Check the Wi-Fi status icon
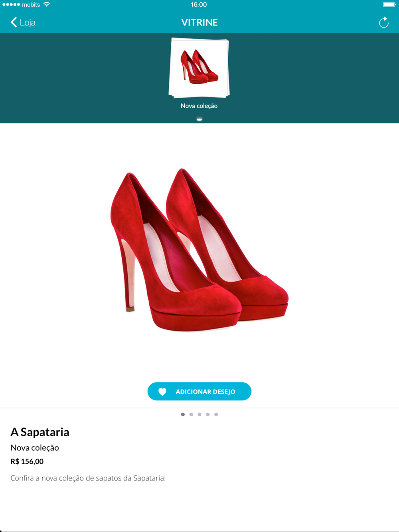This screenshot has height=532, width=399. point(47,4)
